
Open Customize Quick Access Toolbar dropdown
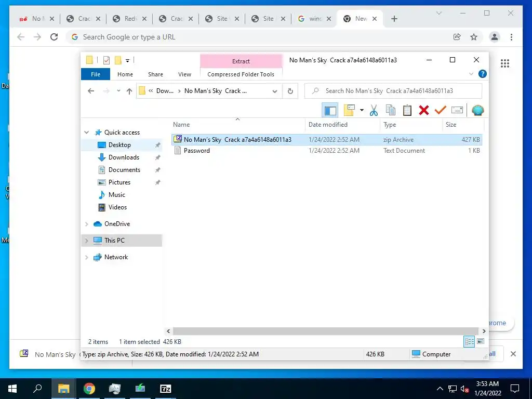(x=128, y=61)
